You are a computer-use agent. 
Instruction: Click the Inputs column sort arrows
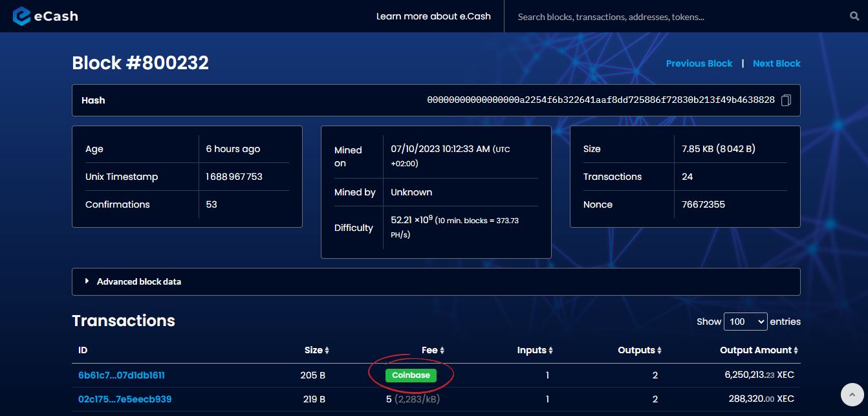click(550, 351)
